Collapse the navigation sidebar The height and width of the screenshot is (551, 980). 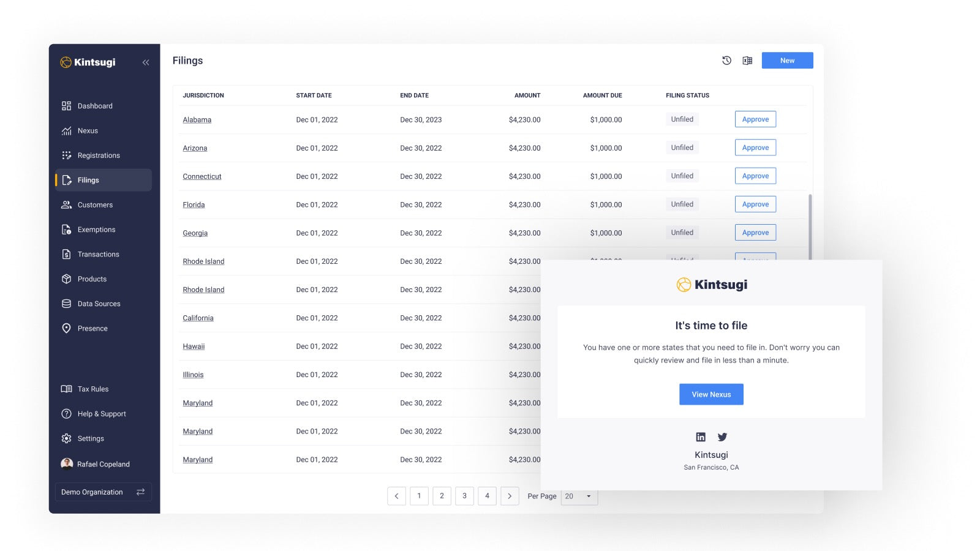(x=146, y=62)
